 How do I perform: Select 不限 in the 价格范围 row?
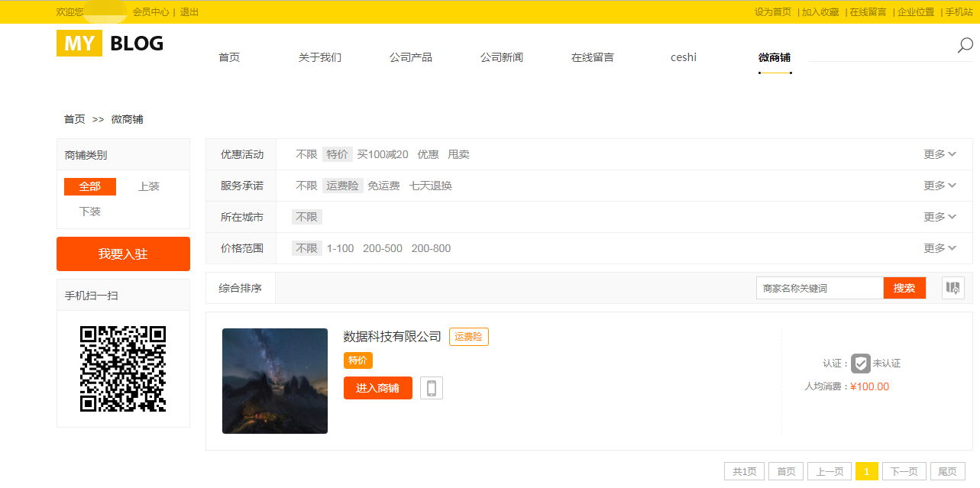coord(307,248)
